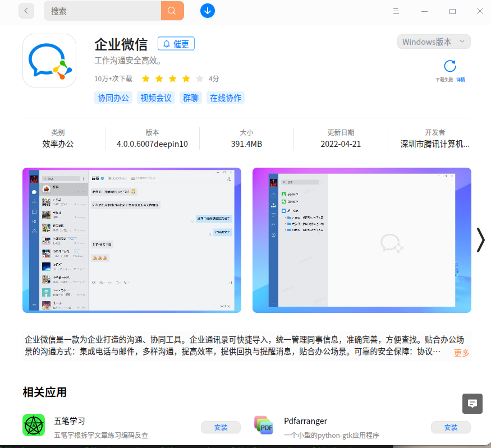Click the developer name 深圳市腾讯计算机...
Viewport: 491px width, 448px height.
tap(435, 144)
